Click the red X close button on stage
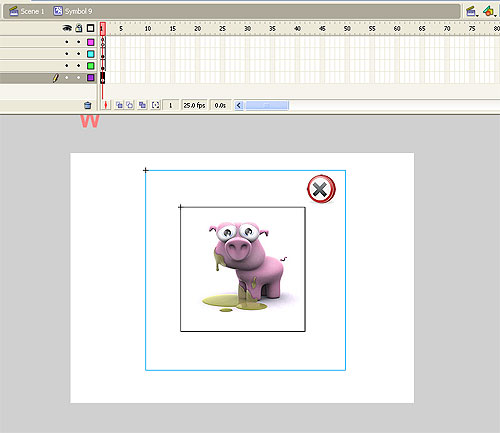This screenshot has width=500, height=433. [321, 189]
